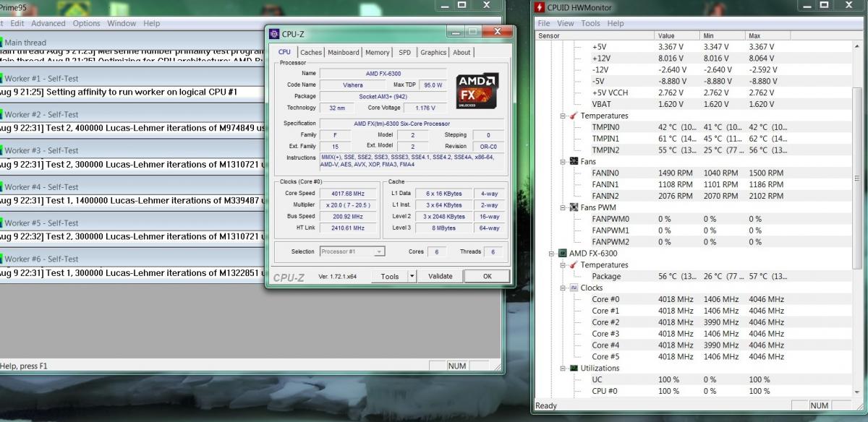Open the Memory tab in CPU-Z
This screenshot has height=422, width=868.
coord(377,52)
